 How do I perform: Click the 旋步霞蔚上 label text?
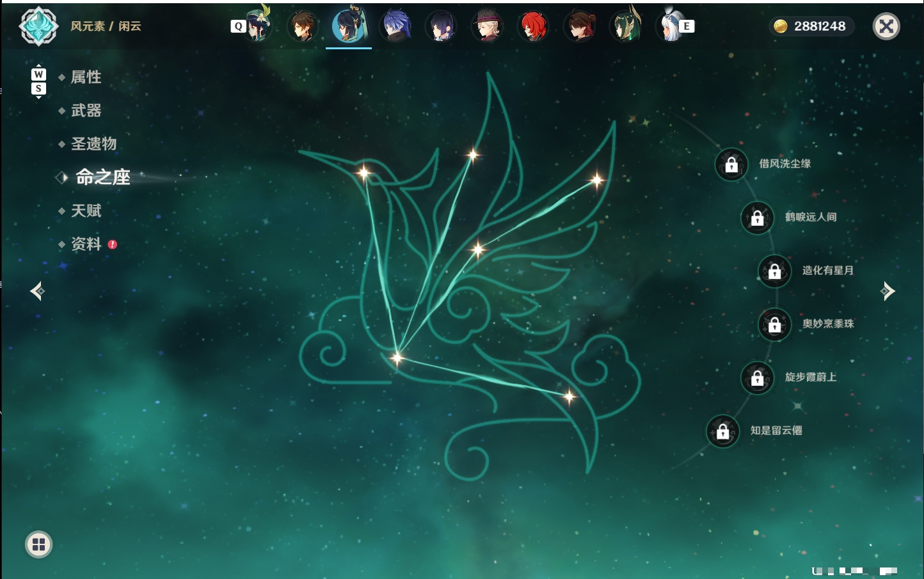(811, 377)
